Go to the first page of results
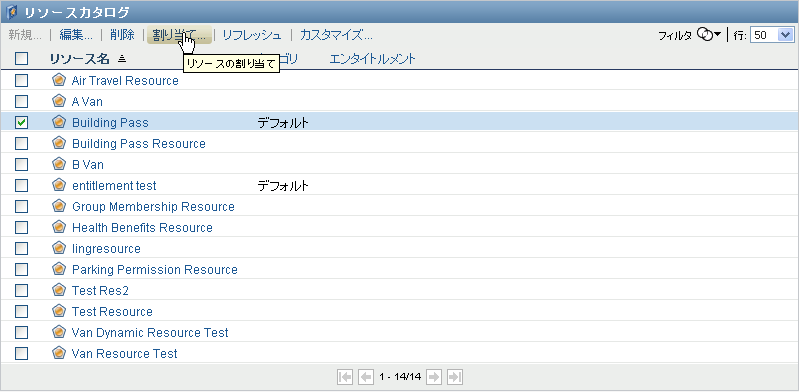The image size is (799, 392). point(345,377)
